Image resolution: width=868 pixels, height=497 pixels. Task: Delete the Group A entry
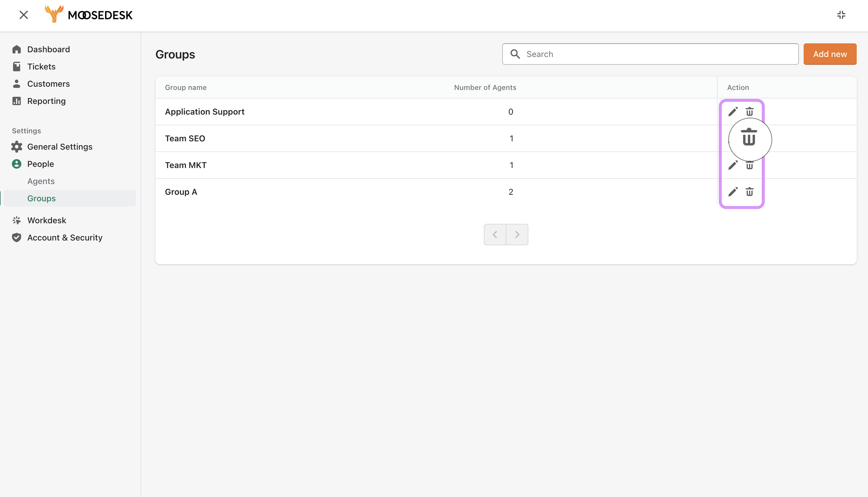[749, 192]
